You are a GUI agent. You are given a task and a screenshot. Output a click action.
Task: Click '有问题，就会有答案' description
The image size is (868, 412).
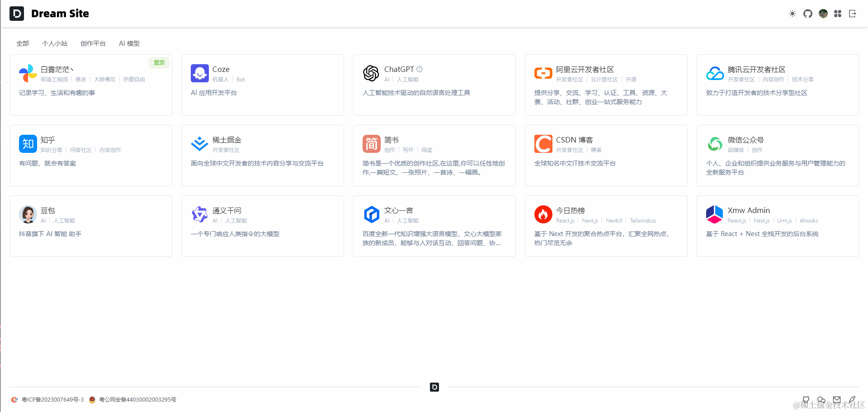(47, 163)
